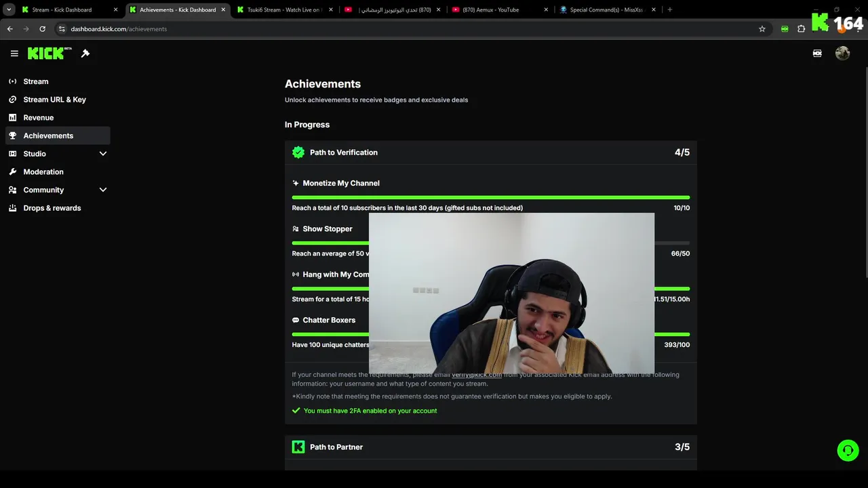Image resolution: width=868 pixels, height=488 pixels.
Task: Click the Kick logo
Action: pos(50,53)
